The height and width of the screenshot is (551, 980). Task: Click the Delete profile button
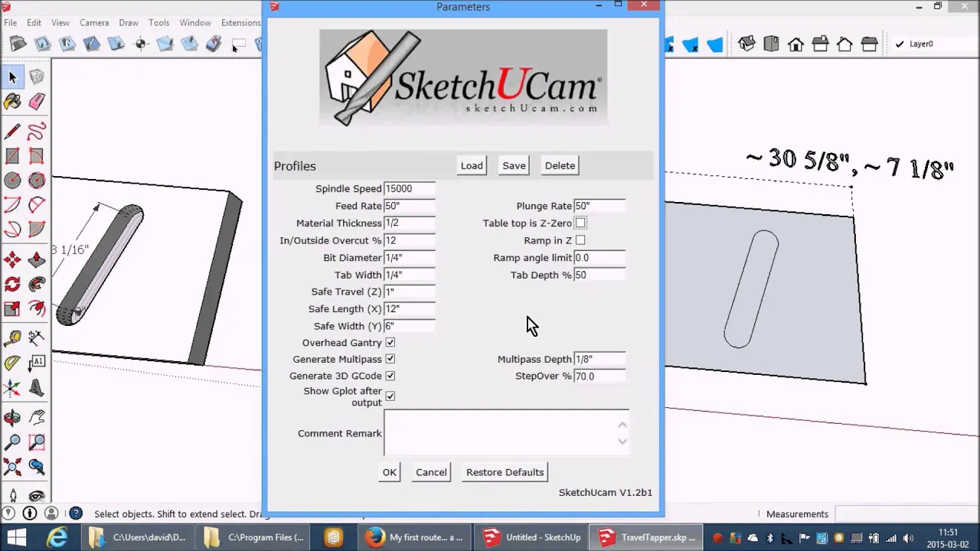(560, 165)
